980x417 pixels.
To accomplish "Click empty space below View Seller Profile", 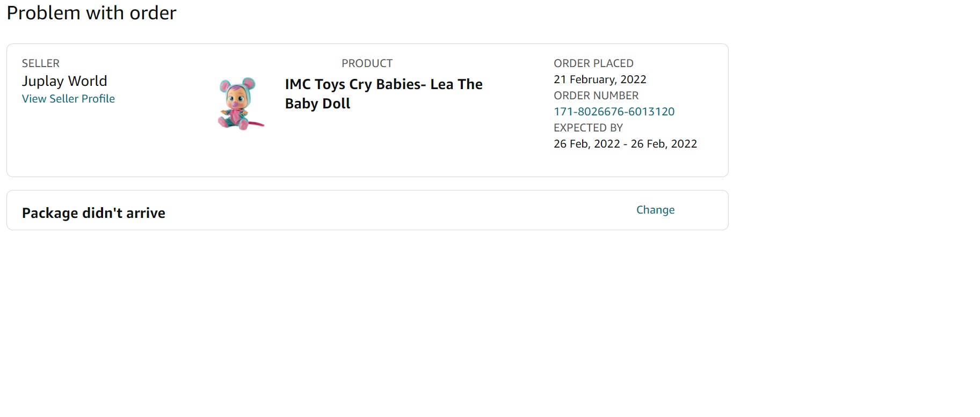I will 68,140.
